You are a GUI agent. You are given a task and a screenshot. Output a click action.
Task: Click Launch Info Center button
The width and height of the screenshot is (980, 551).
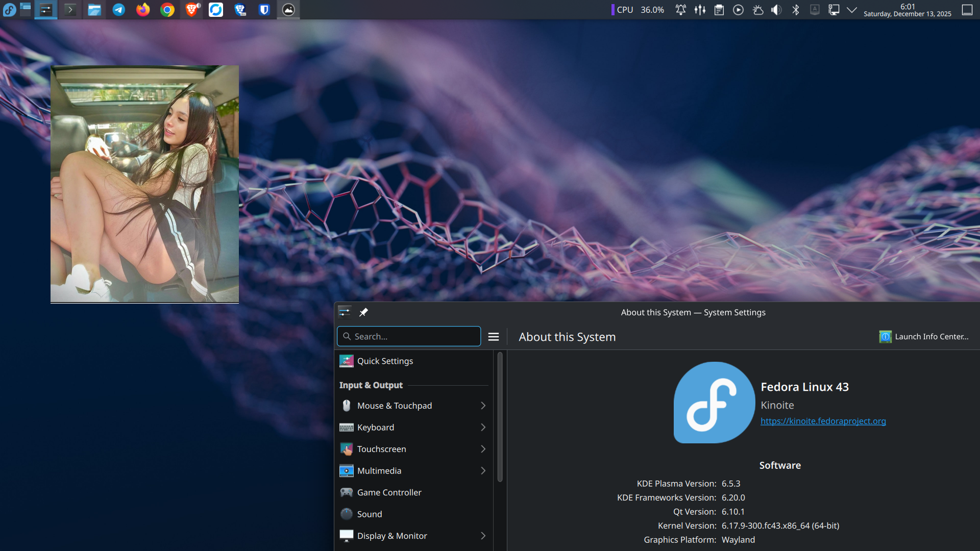point(924,337)
